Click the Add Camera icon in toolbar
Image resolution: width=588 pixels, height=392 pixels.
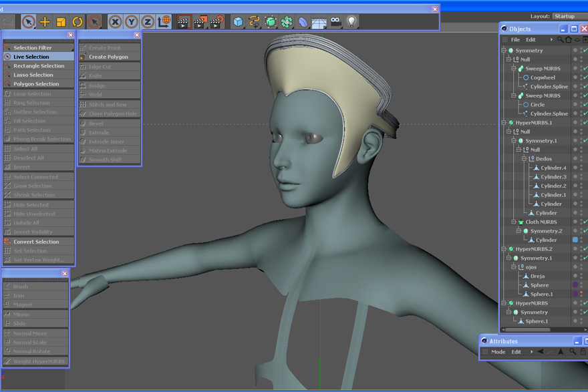point(335,22)
